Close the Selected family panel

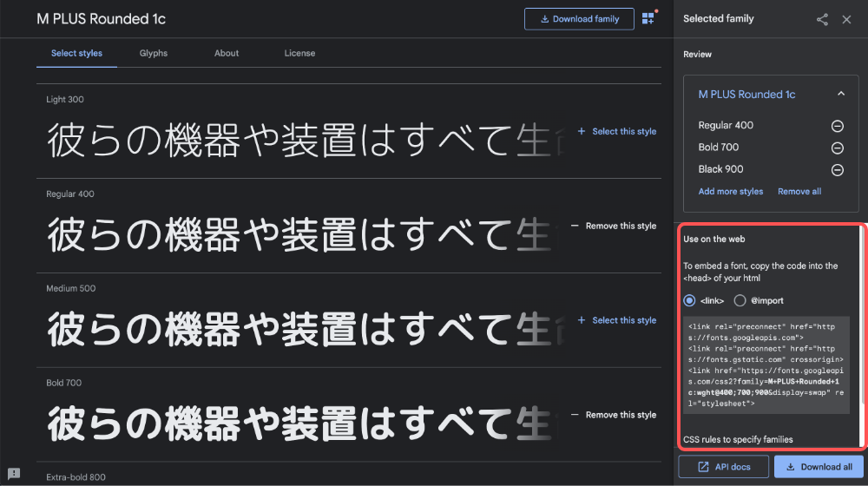pyautogui.click(x=846, y=19)
